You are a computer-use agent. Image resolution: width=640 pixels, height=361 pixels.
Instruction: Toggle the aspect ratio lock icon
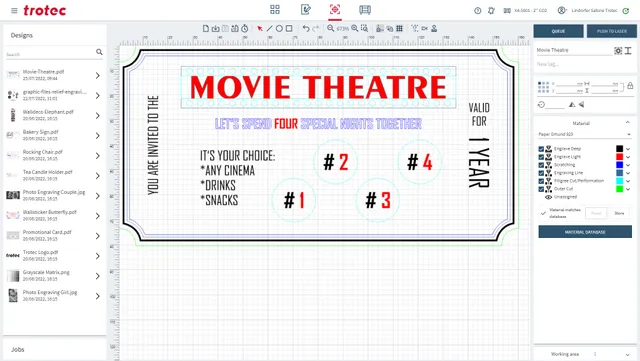click(x=630, y=86)
